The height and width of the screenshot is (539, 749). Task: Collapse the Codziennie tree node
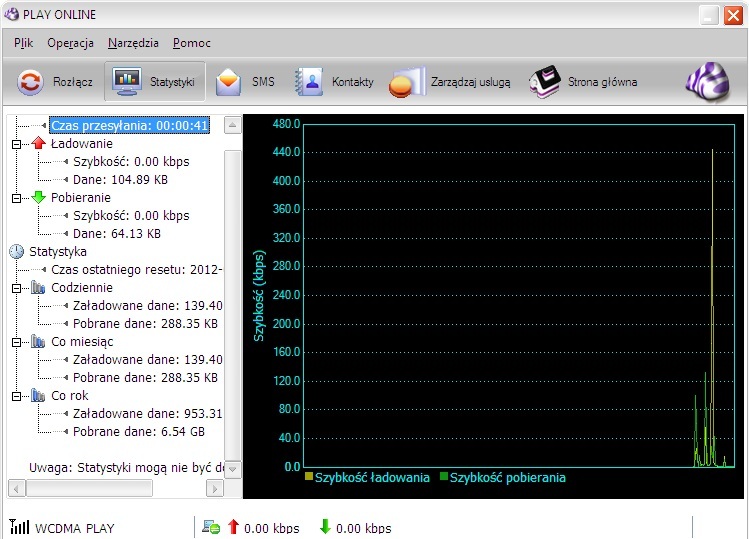(16, 288)
